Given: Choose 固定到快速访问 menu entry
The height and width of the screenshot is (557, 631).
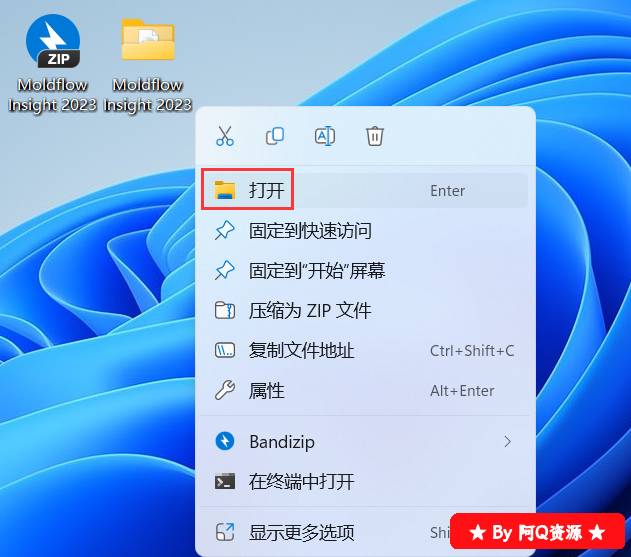Looking at the screenshot, I should coord(365,231).
